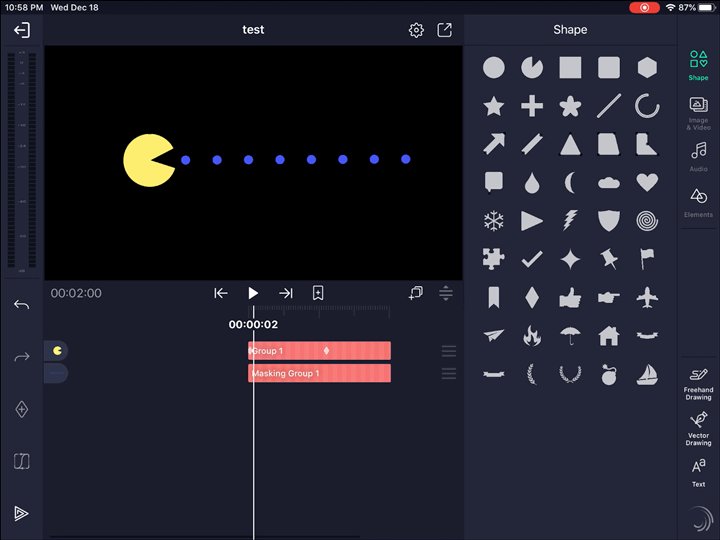Viewport: 720px width, 540px height.
Task: Redo the last action
Action: [22, 357]
